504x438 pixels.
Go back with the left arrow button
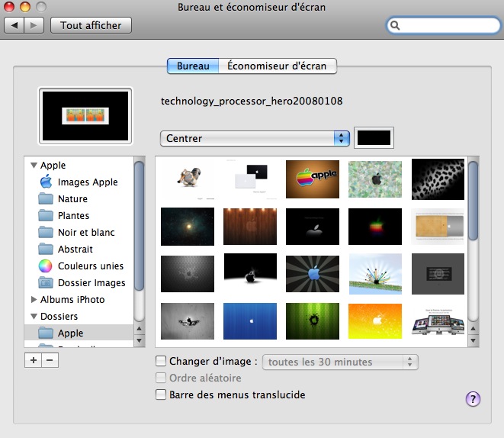[x=14, y=25]
